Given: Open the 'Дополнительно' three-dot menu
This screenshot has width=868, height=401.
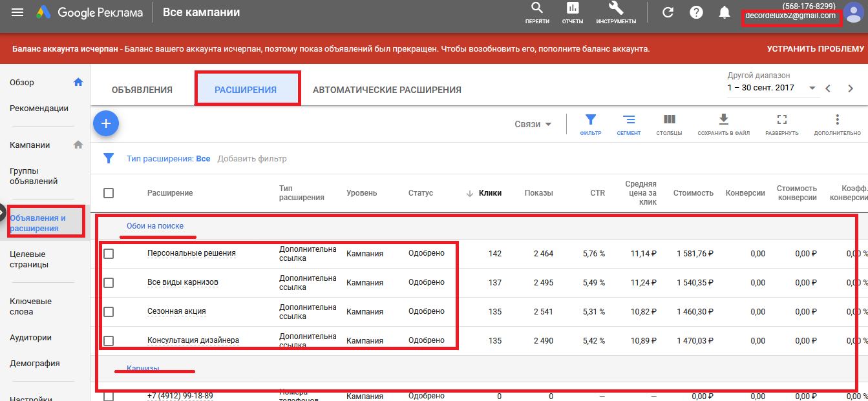Looking at the screenshot, I should tap(837, 120).
